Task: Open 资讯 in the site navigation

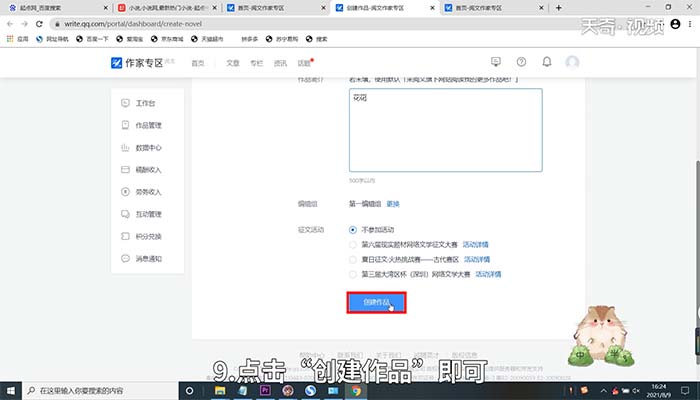Action: coord(280,63)
